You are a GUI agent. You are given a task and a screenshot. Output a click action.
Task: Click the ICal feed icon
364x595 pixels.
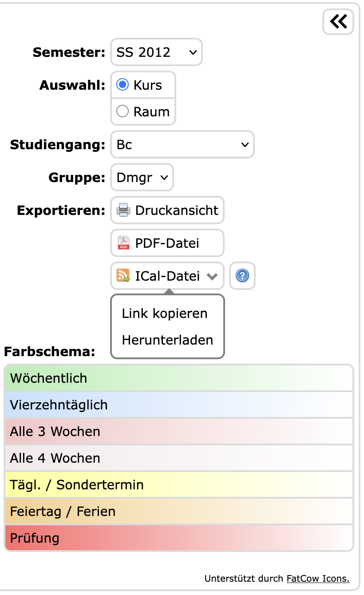point(123,276)
